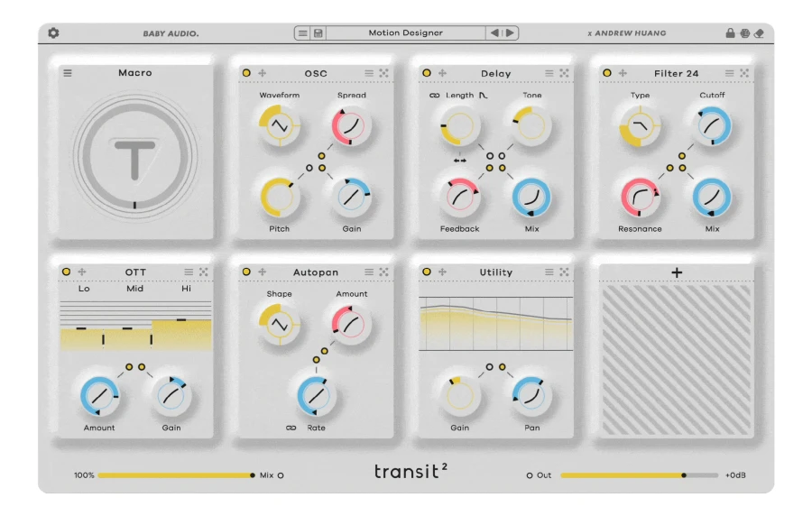Screen dimensions: 812x516
Task: Open the Autopan module menu
Action: tap(369, 272)
